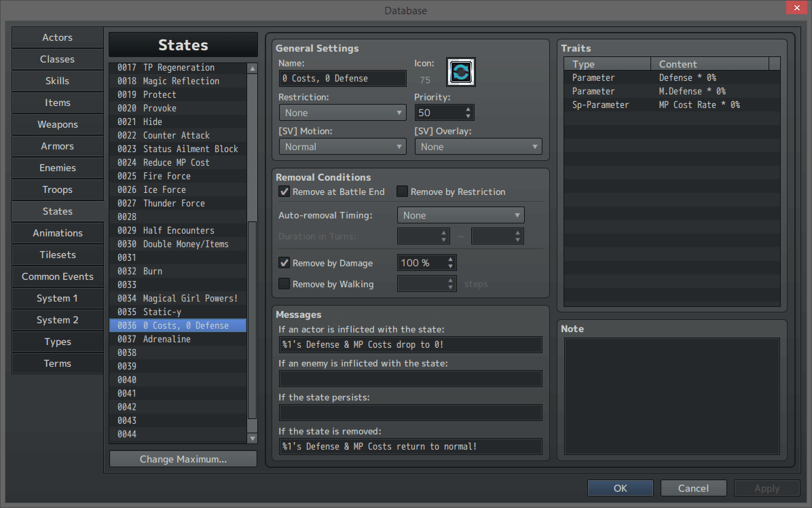The height and width of the screenshot is (508, 812).
Task: Open the [SV] Overlay dropdown
Action: tap(478, 146)
